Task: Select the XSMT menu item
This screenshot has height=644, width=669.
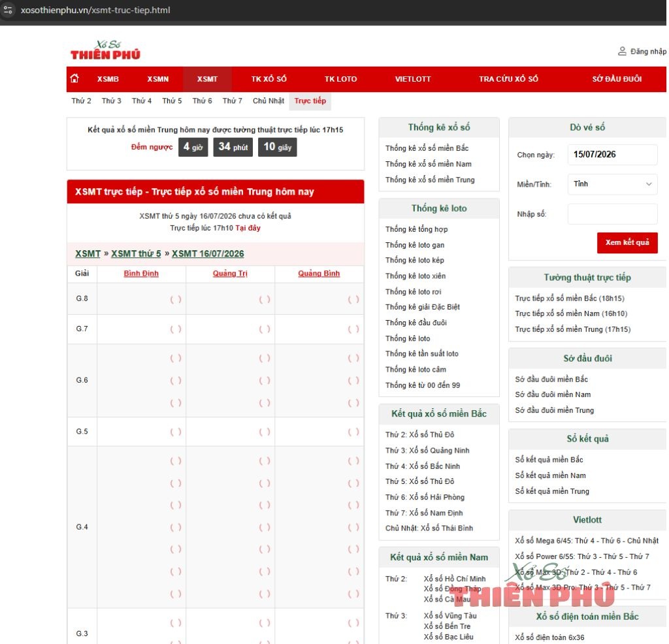Action: [207, 79]
